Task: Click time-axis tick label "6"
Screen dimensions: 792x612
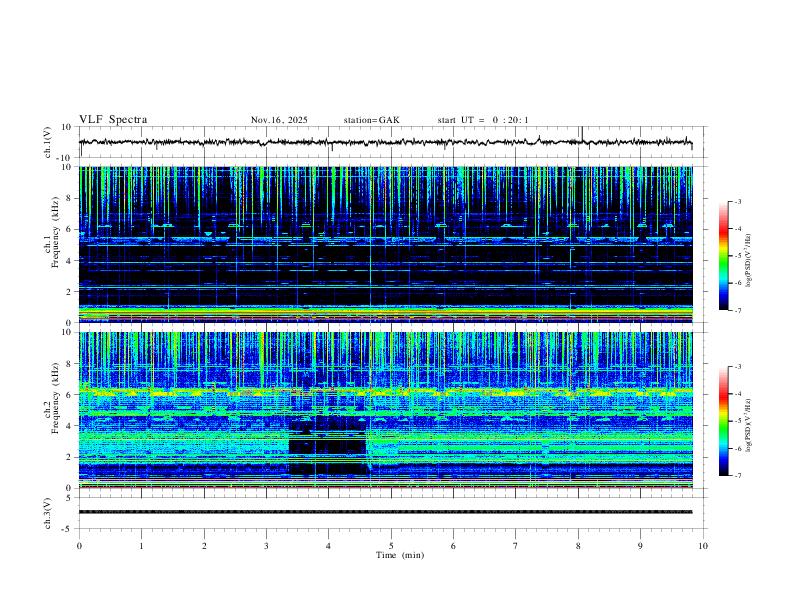Action: click(454, 546)
